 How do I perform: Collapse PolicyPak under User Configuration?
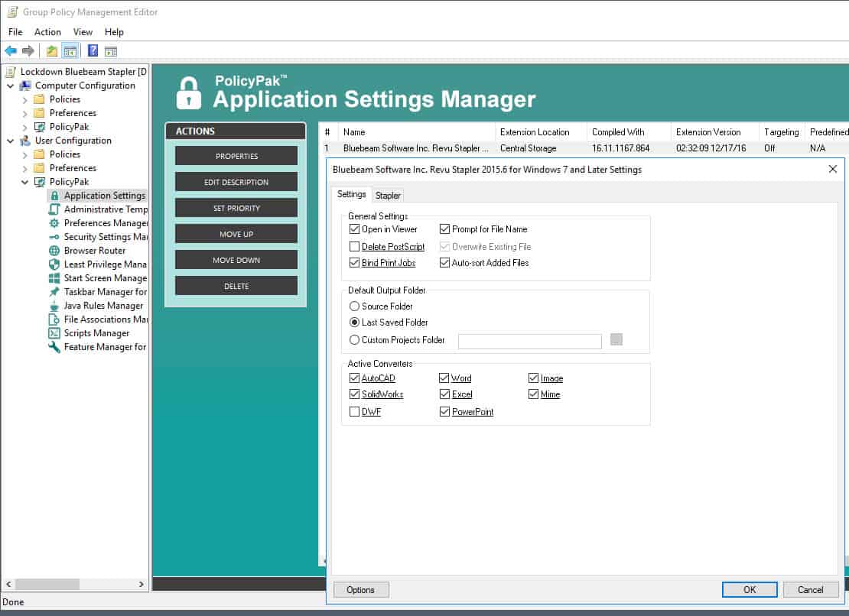[25, 182]
